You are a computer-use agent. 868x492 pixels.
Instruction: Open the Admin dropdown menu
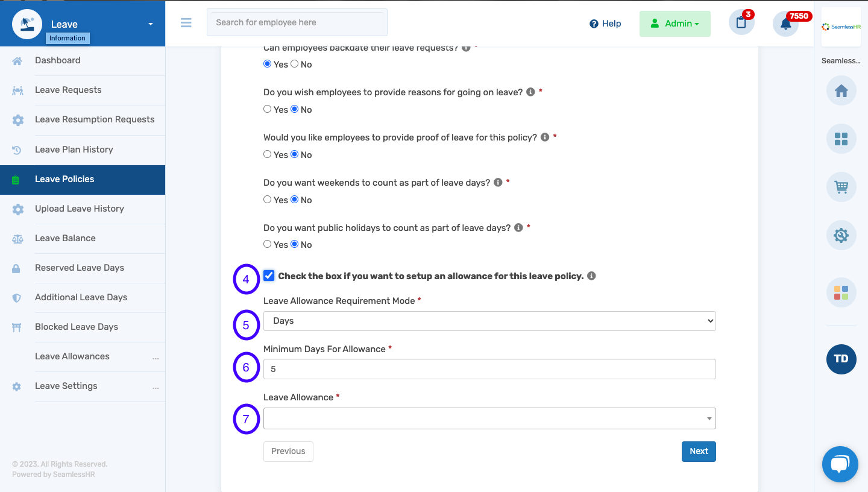pos(675,24)
